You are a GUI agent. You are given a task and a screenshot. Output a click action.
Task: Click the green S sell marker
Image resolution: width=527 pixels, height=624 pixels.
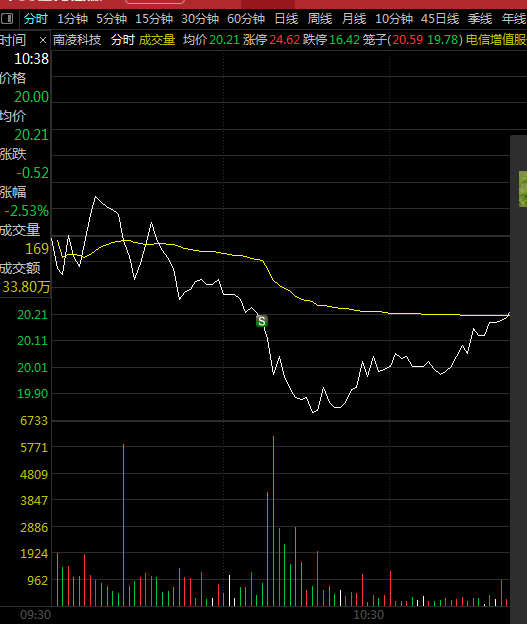[x=262, y=321]
